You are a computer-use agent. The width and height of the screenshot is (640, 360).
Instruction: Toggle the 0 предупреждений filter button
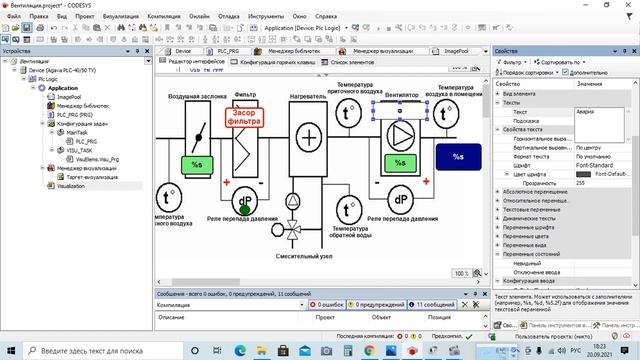pos(376,304)
